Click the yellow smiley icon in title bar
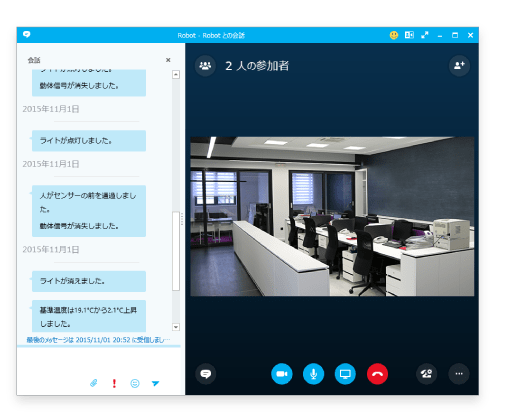Image resolution: width=507 pixels, height=416 pixels. point(394,35)
